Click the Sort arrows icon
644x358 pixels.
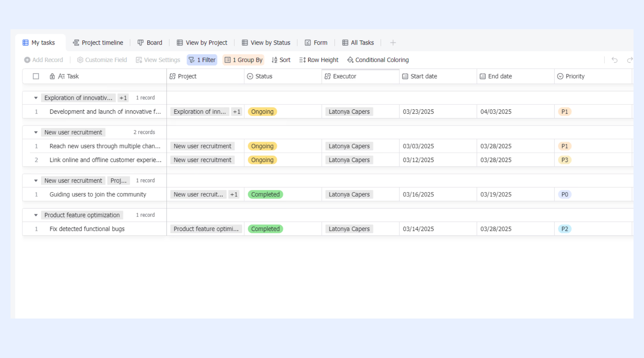pos(274,60)
